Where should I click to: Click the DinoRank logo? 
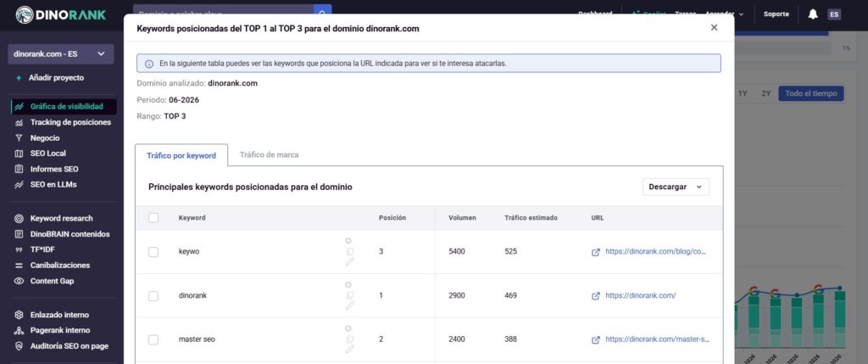tap(61, 14)
